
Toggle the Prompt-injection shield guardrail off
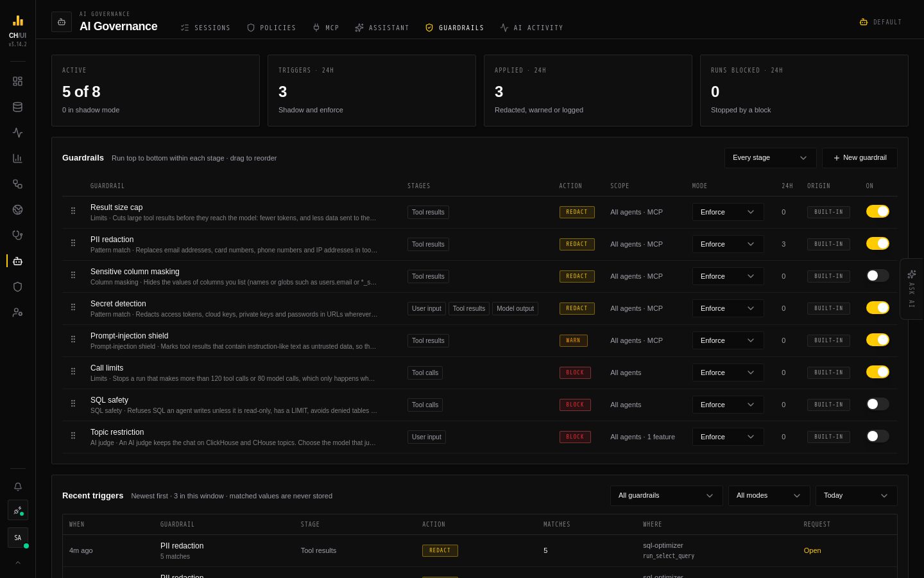(x=877, y=340)
